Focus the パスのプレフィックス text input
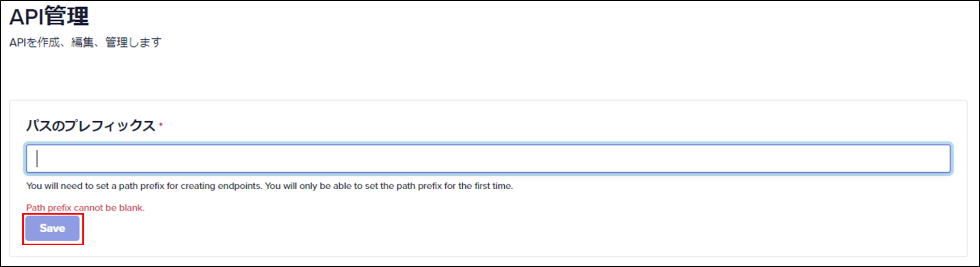Image resolution: width=980 pixels, height=267 pixels. [488, 159]
